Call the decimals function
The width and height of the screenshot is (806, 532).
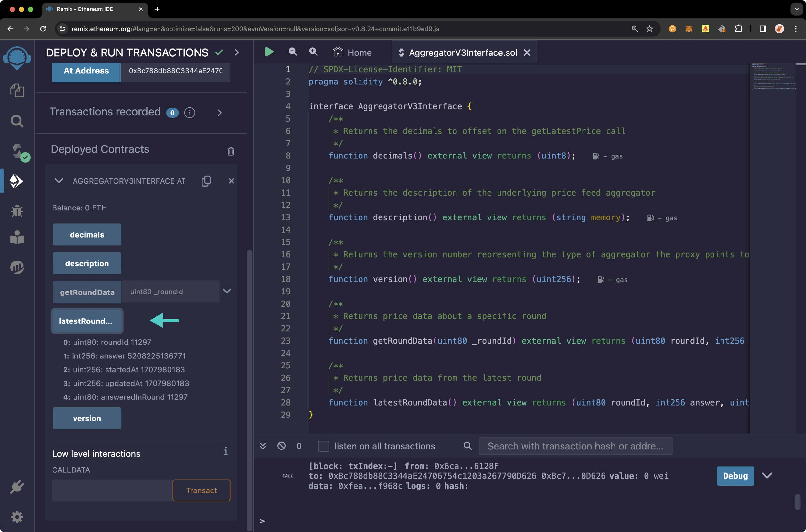87,234
